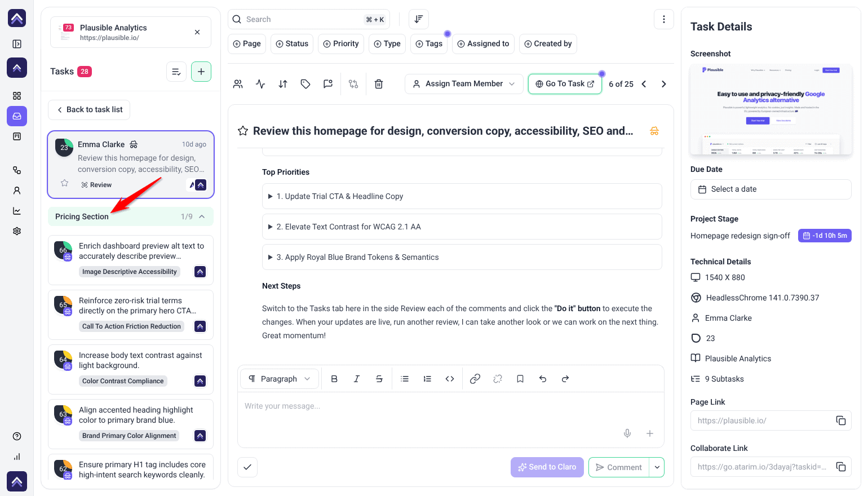The height and width of the screenshot is (496, 868).
Task: Open the three-dot more options menu
Action: coord(664,19)
